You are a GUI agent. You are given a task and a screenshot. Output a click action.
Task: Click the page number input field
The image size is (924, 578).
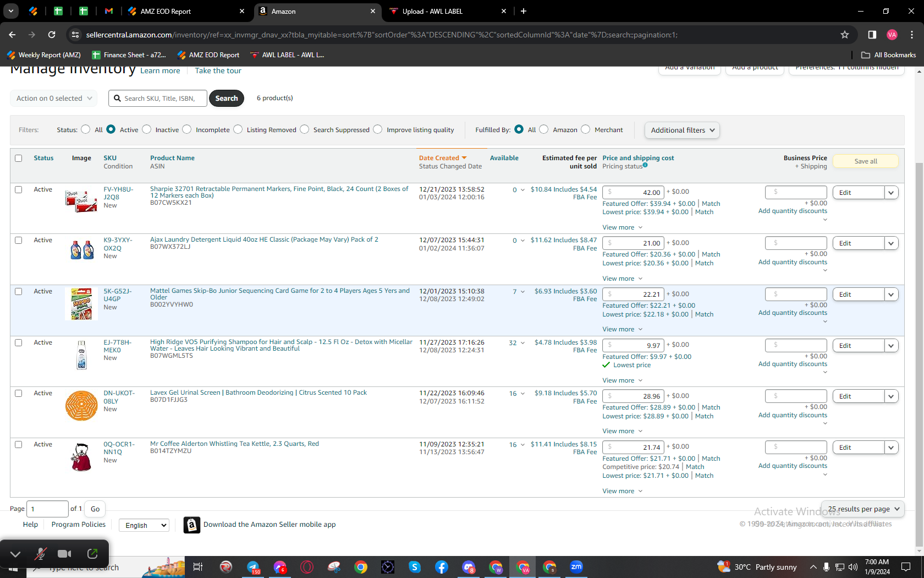tap(48, 509)
